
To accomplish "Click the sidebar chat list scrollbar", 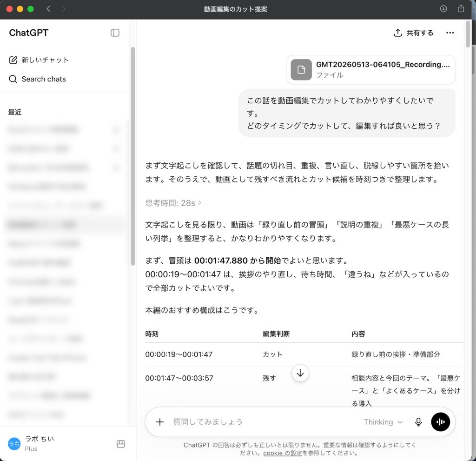I will [132, 156].
